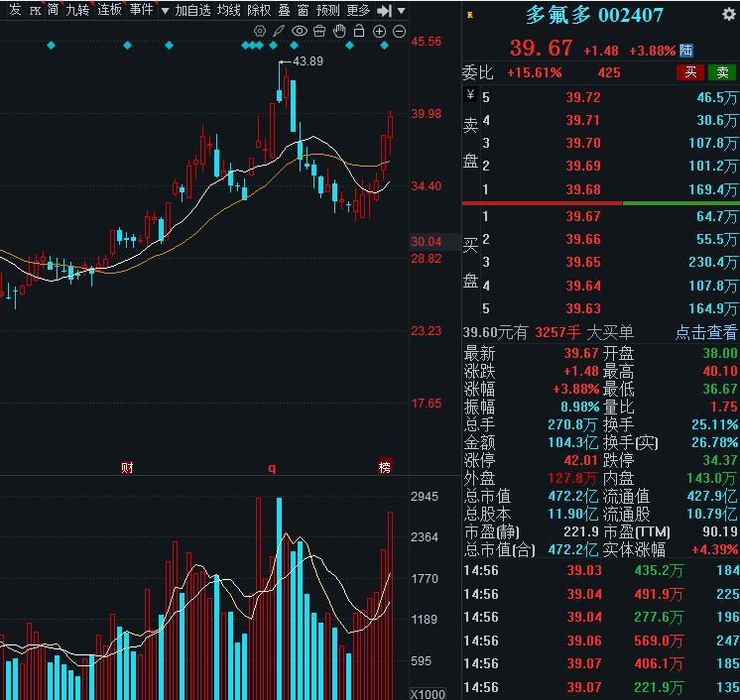Click 加自选 to add watchlist
Image resolution: width=740 pixels, height=700 pixels.
pyautogui.click(x=192, y=10)
